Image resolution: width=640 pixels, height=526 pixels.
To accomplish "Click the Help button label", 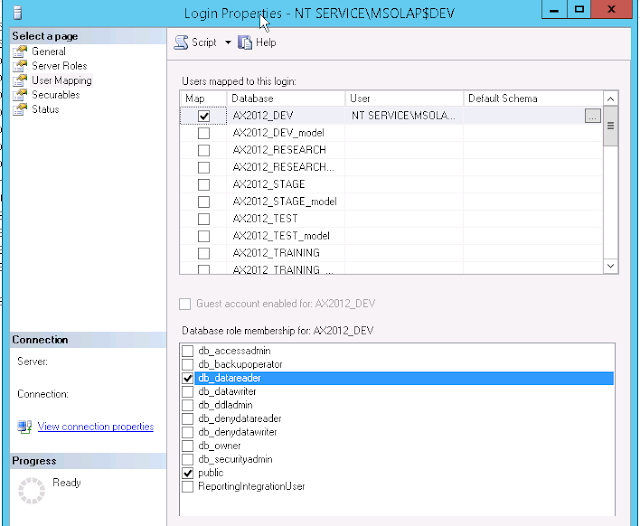I will [x=266, y=42].
